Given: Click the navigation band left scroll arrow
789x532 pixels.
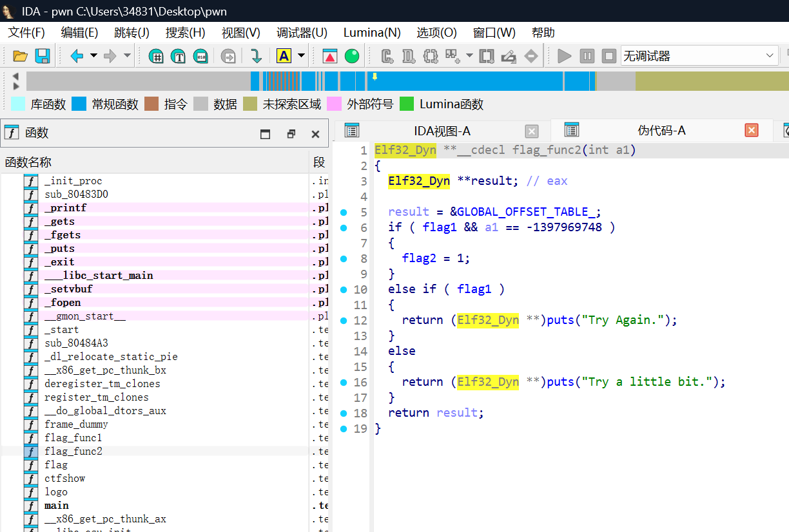Looking at the screenshot, I should click(x=15, y=76).
